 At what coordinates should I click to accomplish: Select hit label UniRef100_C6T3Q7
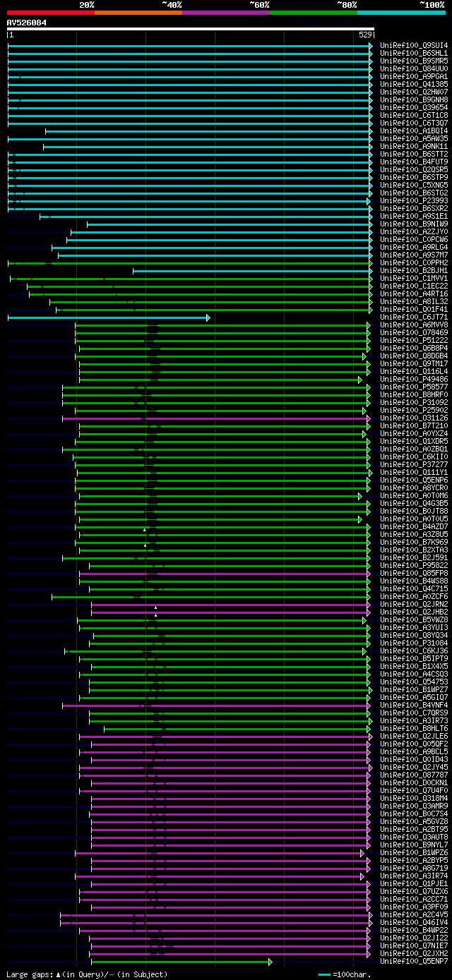click(414, 123)
